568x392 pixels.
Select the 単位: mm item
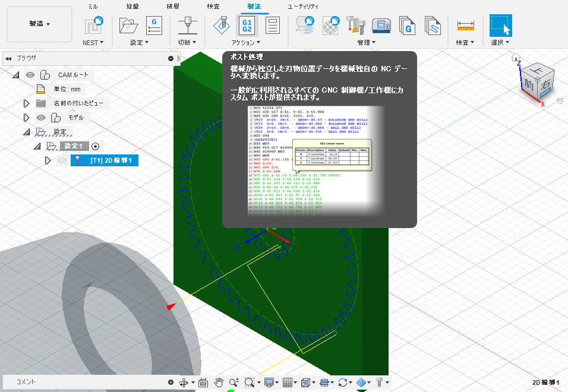coord(67,89)
